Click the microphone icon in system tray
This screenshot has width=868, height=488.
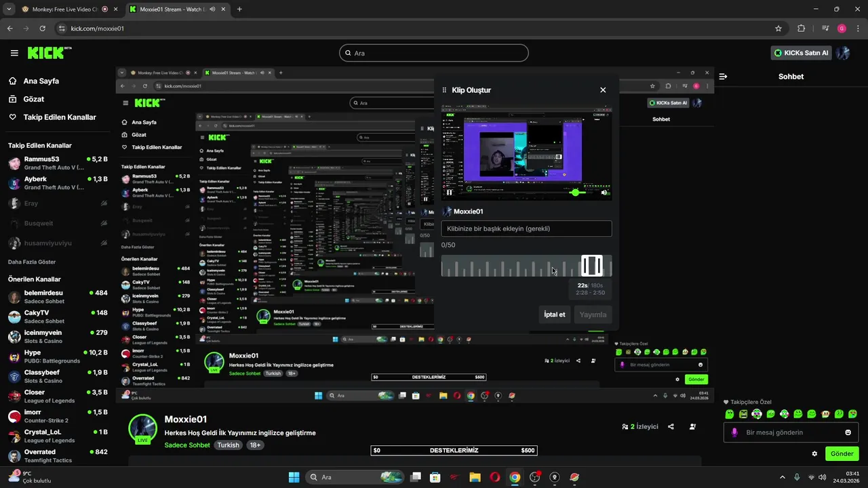797,477
